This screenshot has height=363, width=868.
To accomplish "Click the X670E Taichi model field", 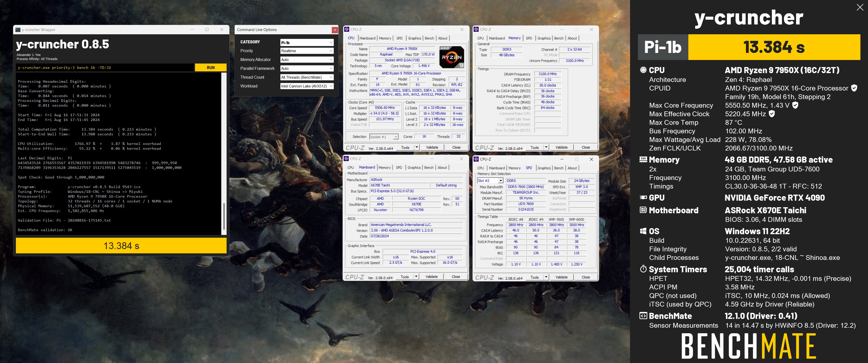I will click(x=399, y=185).
